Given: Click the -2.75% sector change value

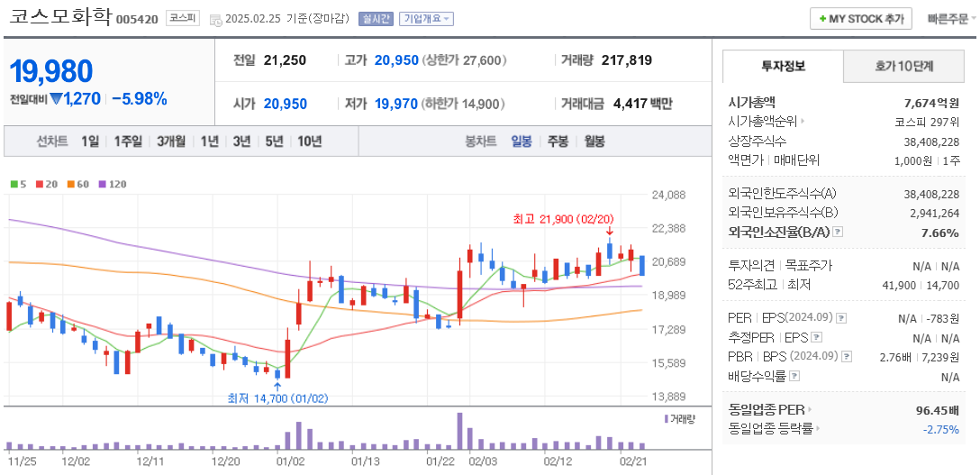Looking at the screenshot, I should pyautogui.click(x=941, y=429).
